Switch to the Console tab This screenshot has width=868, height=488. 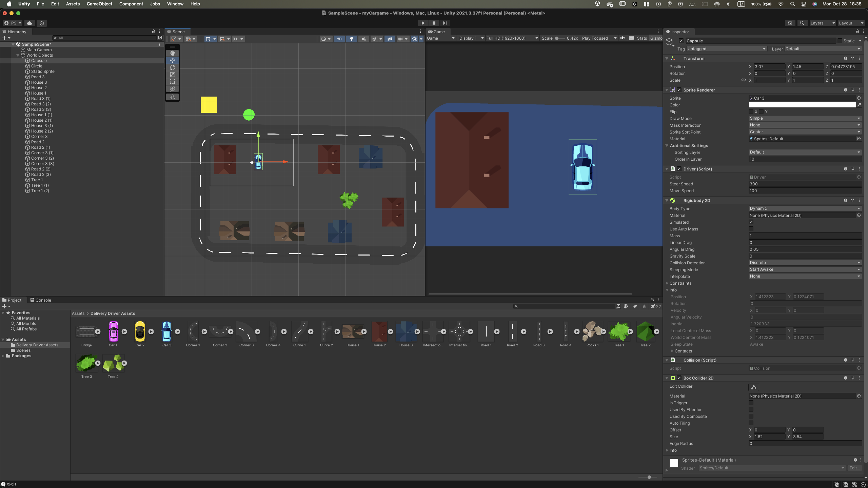click(x=41, y=300)
